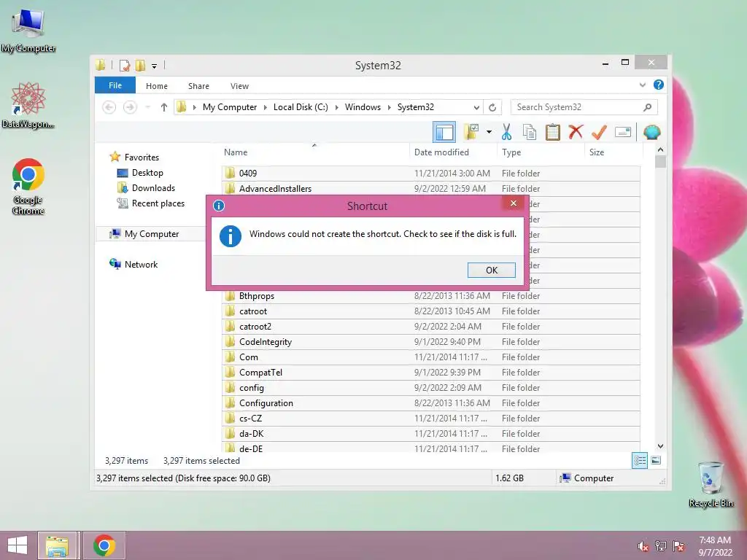
Task: Expand the breadcrumb arrow before My Computer
Action: click(x=194, y=107)
